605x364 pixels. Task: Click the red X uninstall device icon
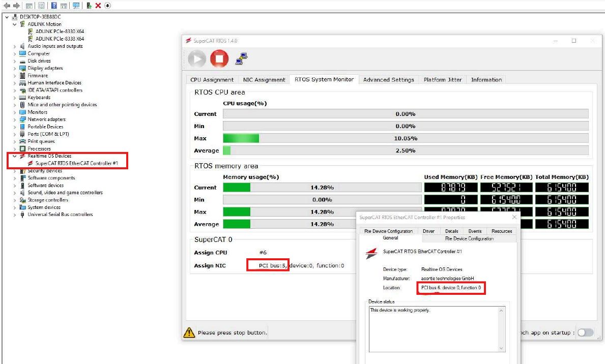point(98,6)
